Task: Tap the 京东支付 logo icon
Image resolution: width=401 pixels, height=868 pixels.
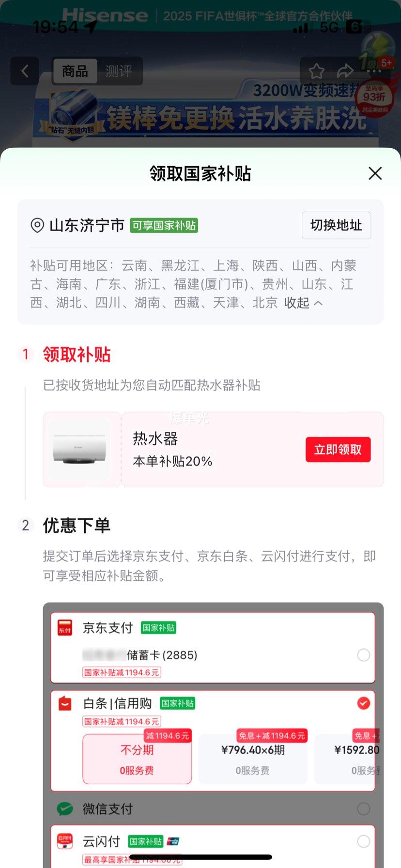Action: 65,628
